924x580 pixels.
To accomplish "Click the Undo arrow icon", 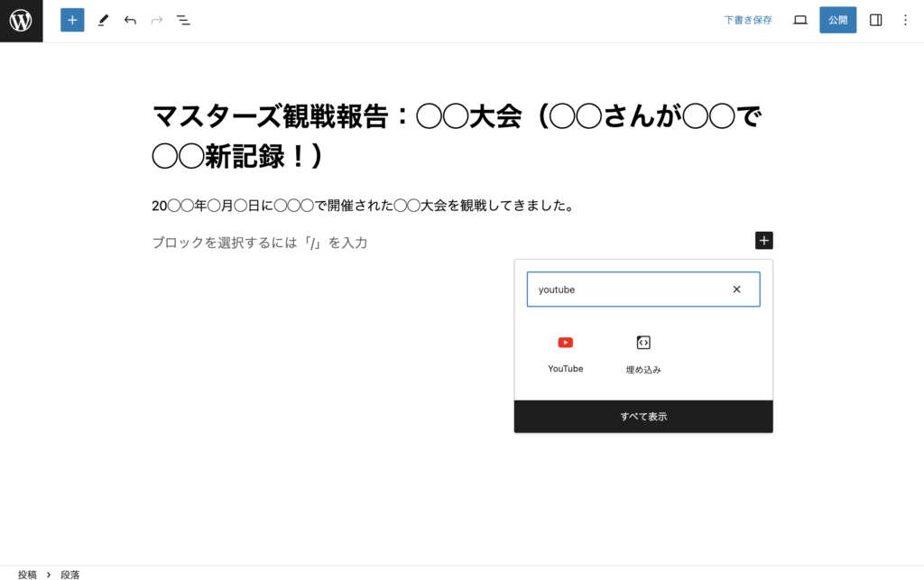I will [130, 20].
